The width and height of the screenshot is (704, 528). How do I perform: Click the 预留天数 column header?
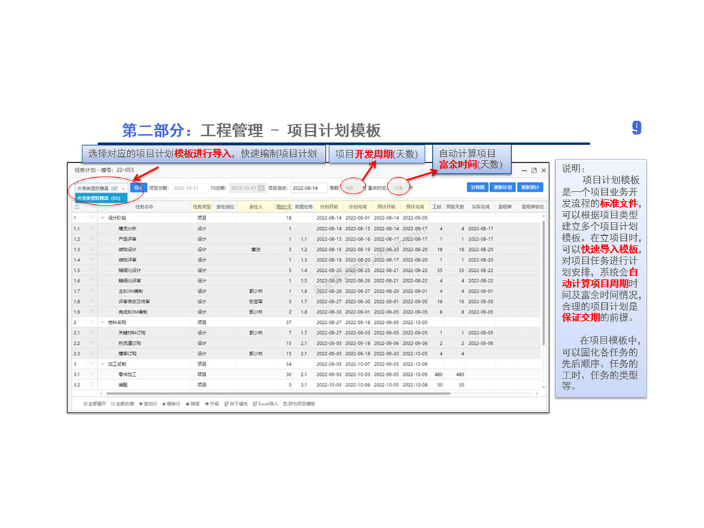pos(455,207)
